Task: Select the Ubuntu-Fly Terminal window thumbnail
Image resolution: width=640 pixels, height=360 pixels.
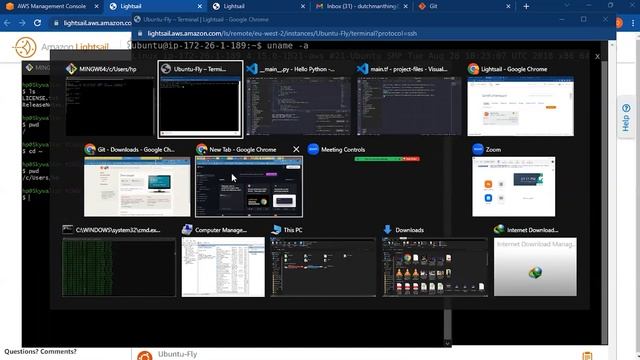Action: pos(200,106)
